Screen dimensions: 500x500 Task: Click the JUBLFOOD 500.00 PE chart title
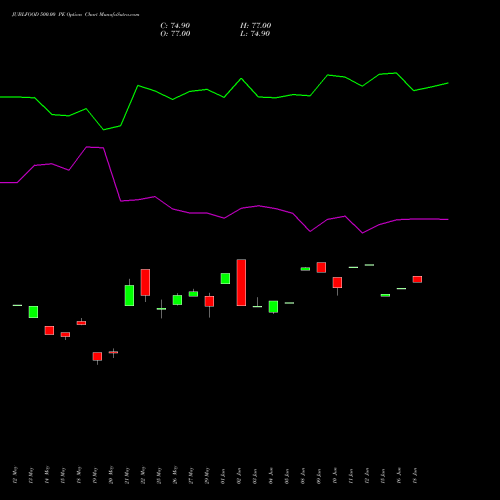[x=75, y=15]
